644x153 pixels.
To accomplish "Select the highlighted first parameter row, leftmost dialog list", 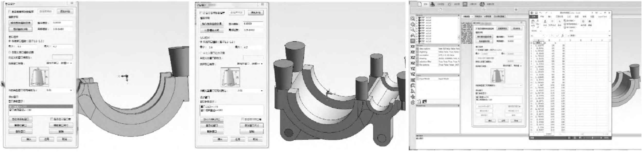I will pos(41,106).
